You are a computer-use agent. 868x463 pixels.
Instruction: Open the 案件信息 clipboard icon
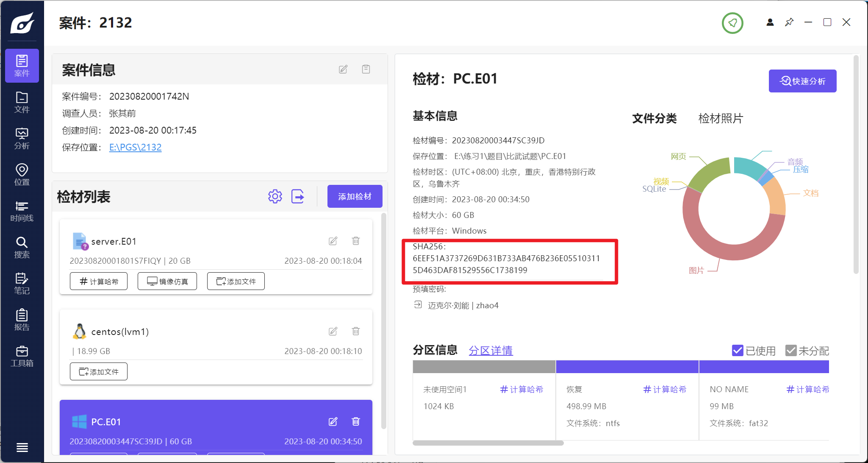[x=366, y=69]
